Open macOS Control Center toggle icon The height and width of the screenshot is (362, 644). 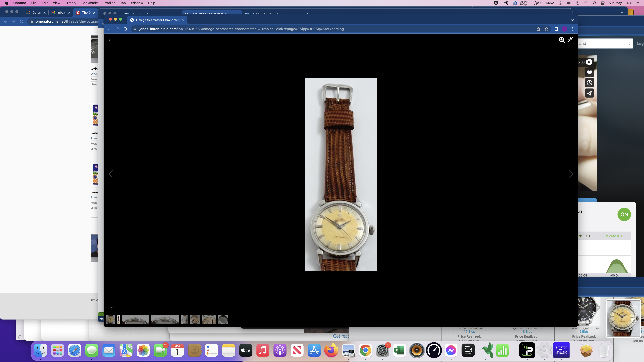[x=603, y=3]
